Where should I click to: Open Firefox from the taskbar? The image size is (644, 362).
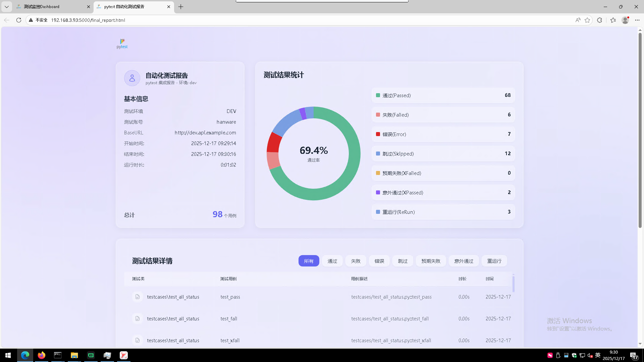point(42,355)
